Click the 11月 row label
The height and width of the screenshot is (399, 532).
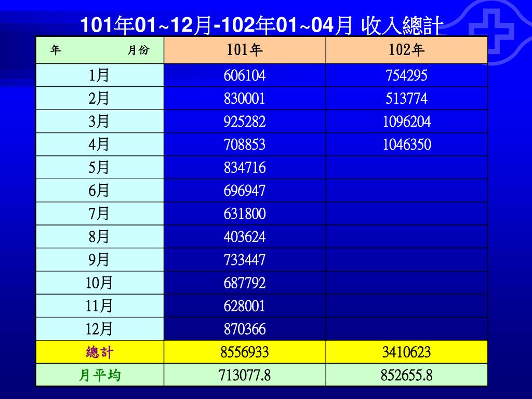[x=99, y=306]
